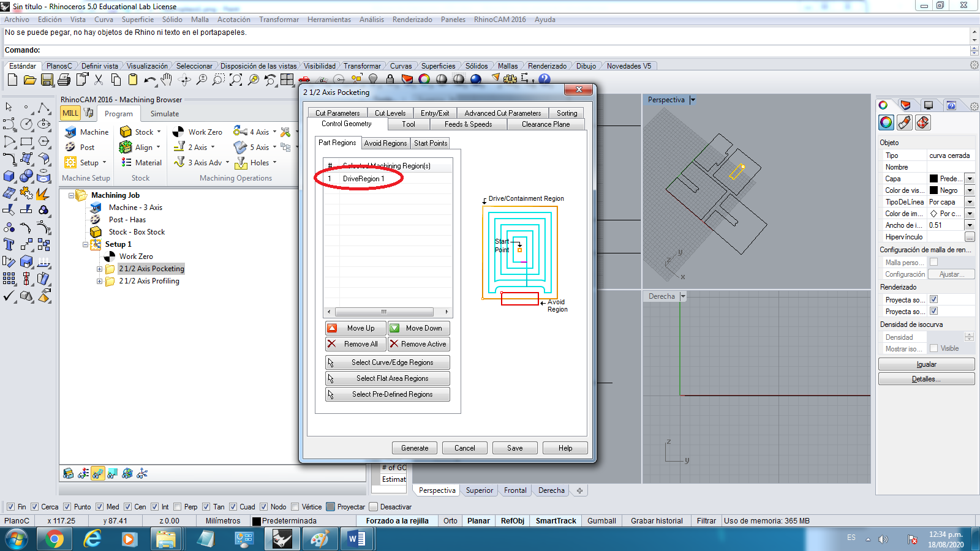This screenshot has height=551, width=980.
Task: Open Google Chrome from the taskbar
Action: click(x=55, y=539)
